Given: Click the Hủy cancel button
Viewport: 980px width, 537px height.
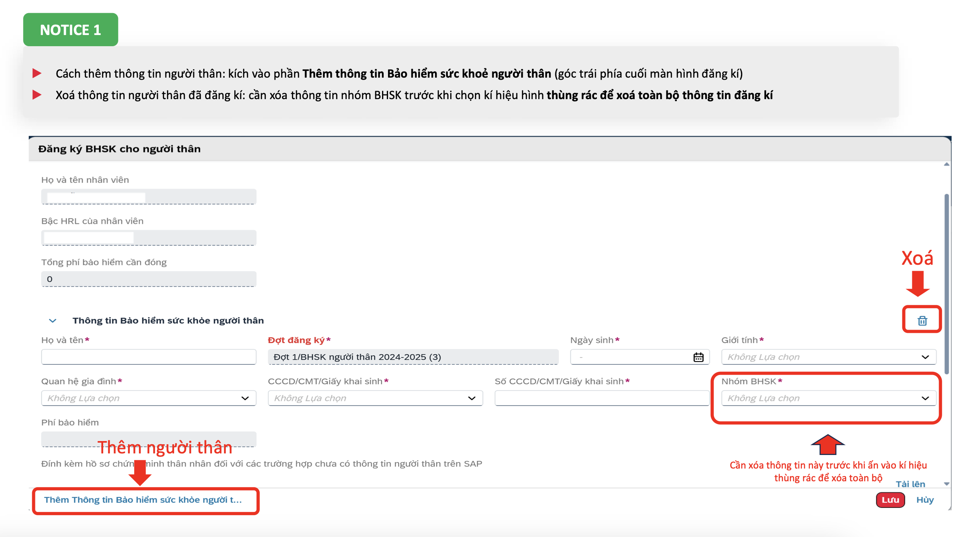Looking at the screenshot, I should pos(925,500).
